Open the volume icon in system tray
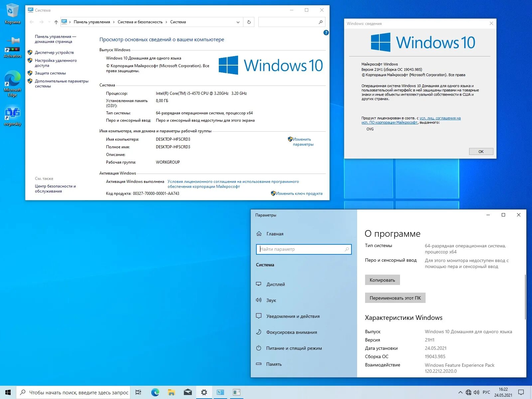Image resolution: width=532 pixels, height=399 pixels. pos(476,392)
